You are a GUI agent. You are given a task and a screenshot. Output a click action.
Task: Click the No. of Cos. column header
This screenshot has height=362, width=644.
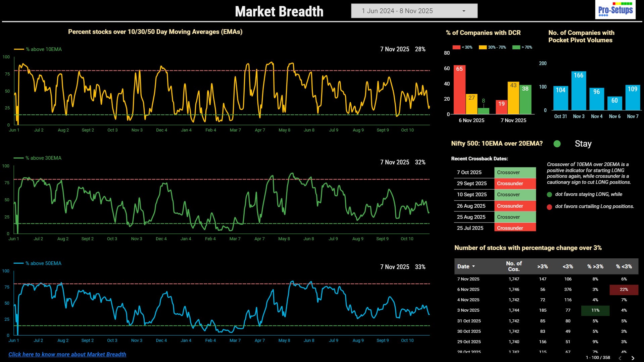514,266
